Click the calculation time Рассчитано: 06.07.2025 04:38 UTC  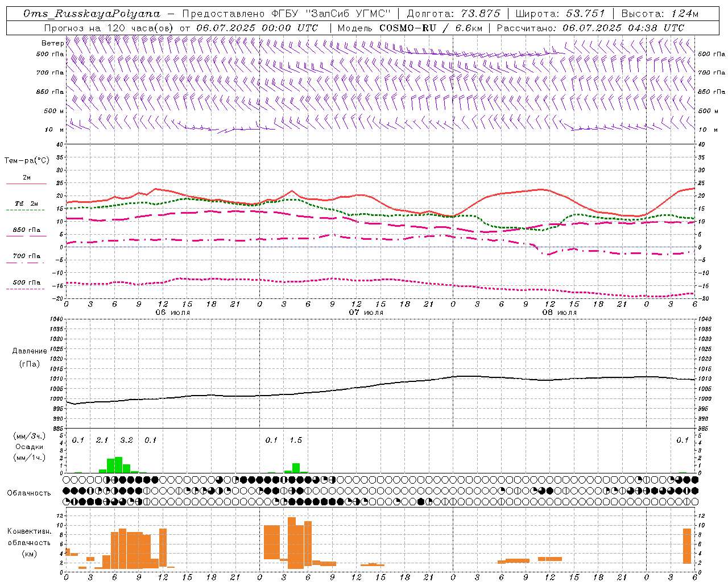590,28
